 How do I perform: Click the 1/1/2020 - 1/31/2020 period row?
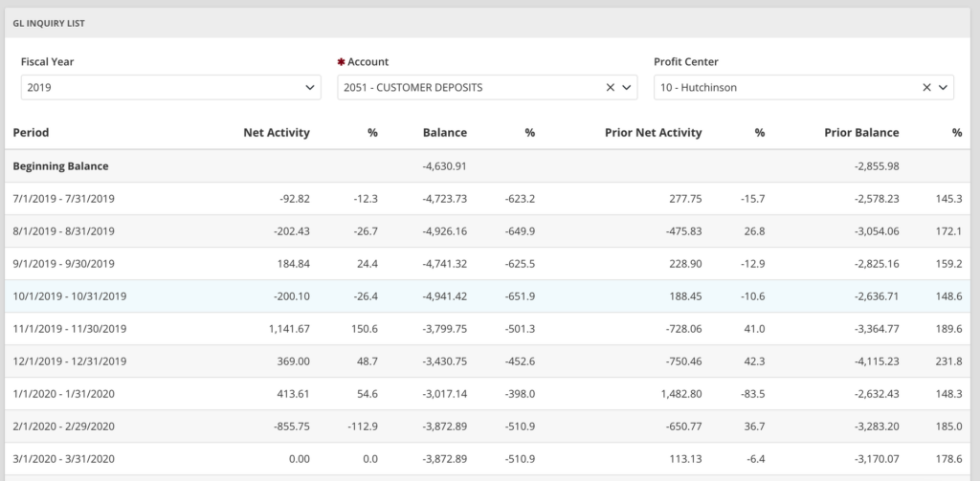click(x=63, y=394)
